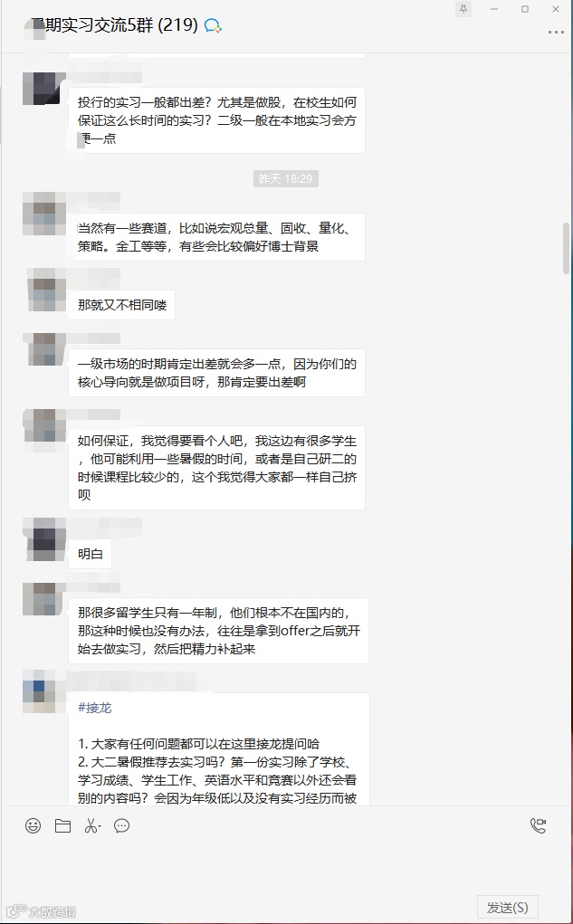
Task: Click the 发送(S) send button
Action: (507, 908)
